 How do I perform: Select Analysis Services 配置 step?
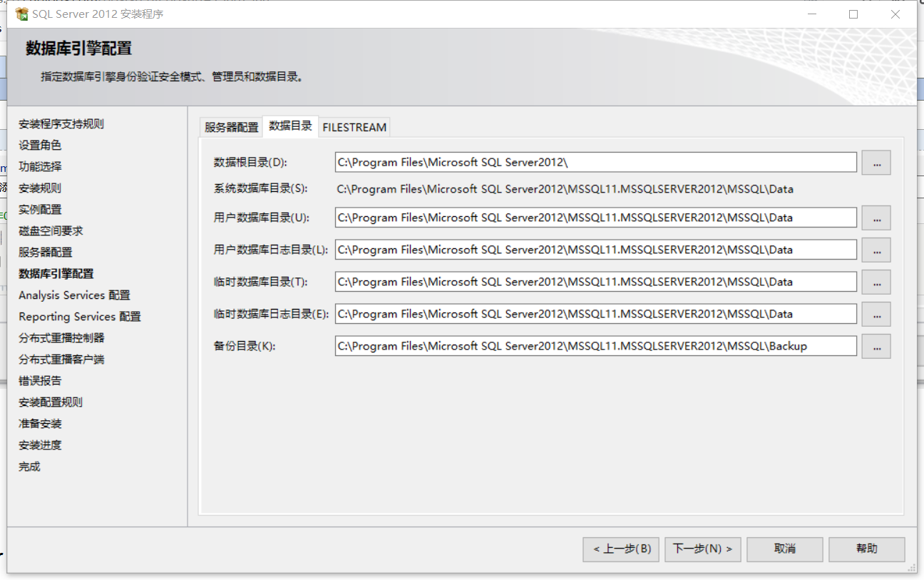click(x=74, y=295)
